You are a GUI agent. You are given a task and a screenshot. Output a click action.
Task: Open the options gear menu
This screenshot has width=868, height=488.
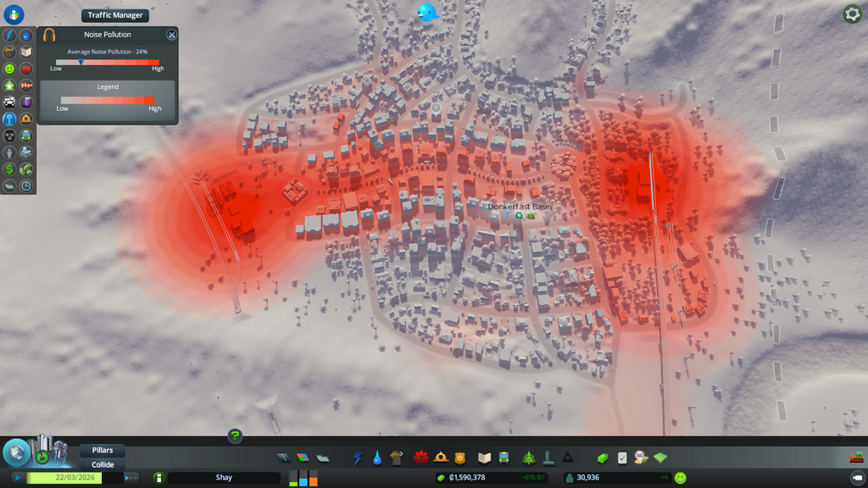tap(852, 14)
